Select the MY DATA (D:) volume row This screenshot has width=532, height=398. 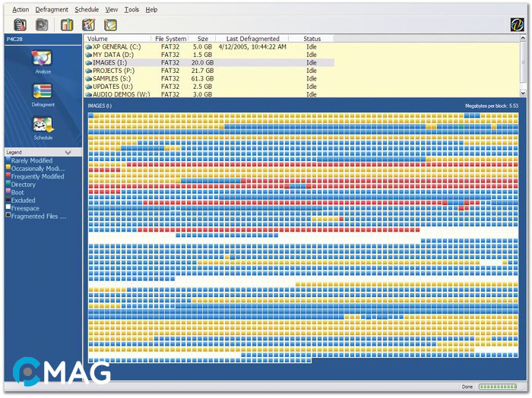click(x=209, y=55)
